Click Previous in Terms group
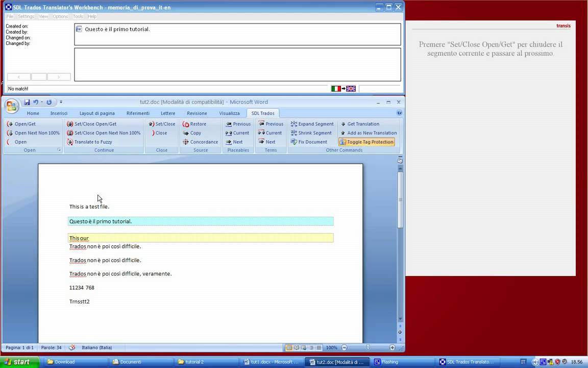The width and height of the screenshot is (588, 368). [x=271, y=124]
